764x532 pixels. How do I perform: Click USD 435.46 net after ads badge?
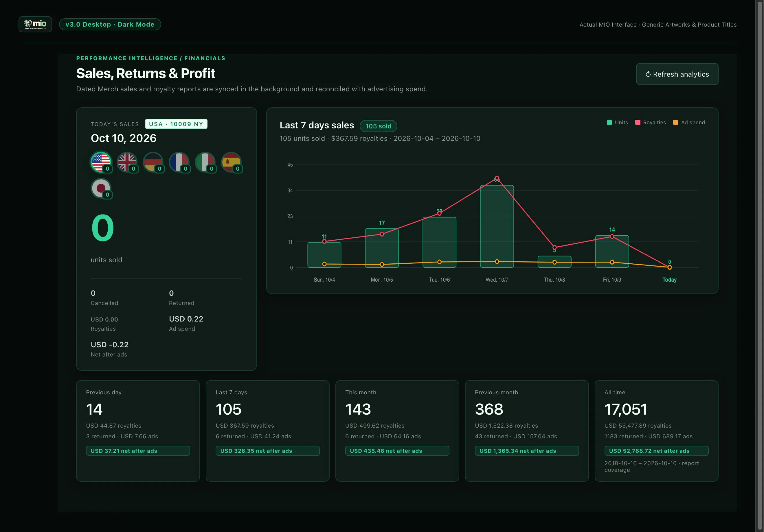397,451
